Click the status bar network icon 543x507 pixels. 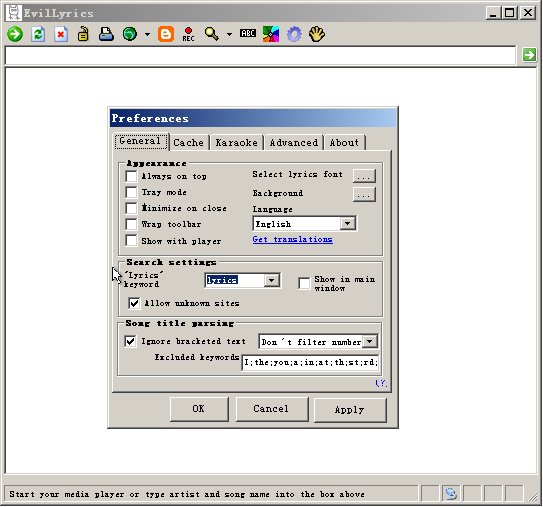451,493
